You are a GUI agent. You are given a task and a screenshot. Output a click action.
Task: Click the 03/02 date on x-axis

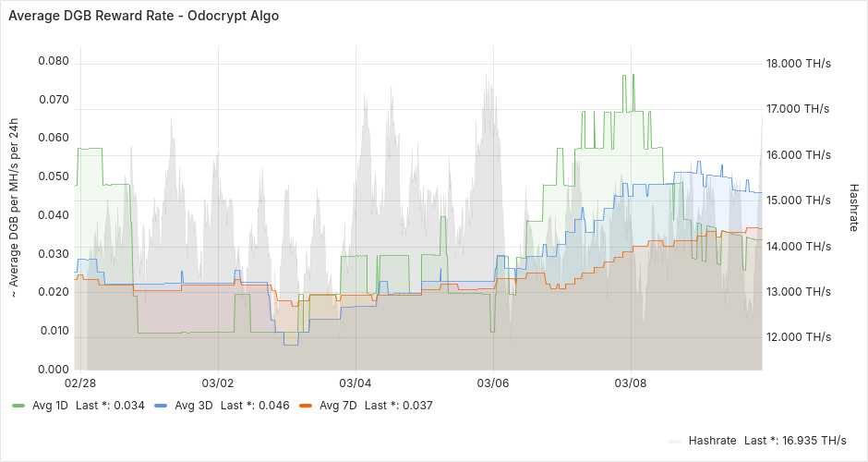pos(218,383)
